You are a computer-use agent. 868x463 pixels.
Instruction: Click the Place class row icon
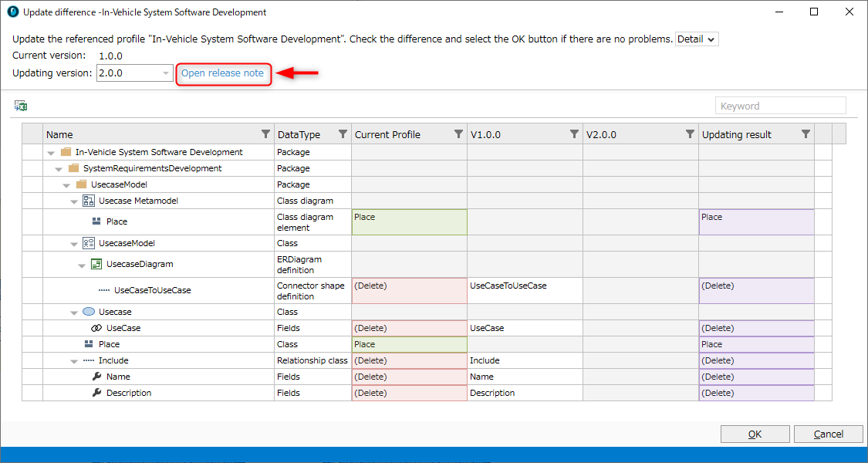pos(89,344)
